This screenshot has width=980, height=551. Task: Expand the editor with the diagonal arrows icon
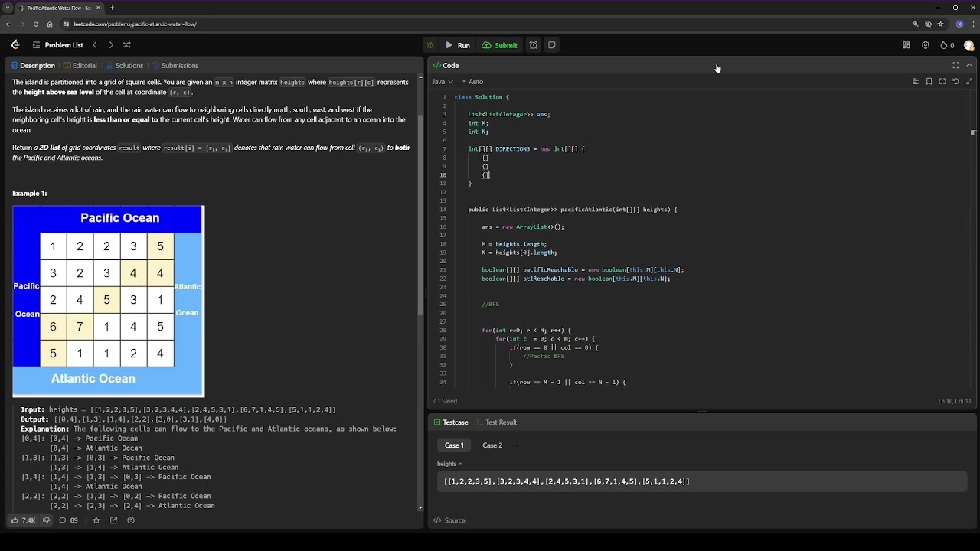[969, 81]
